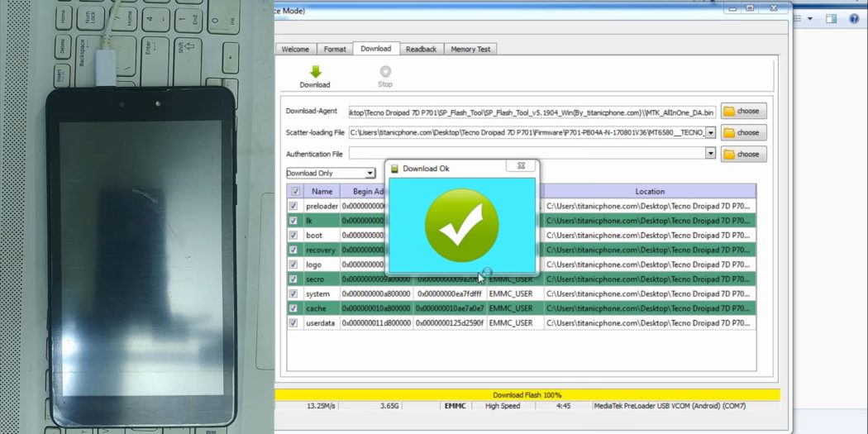The height and width of the screenshot is (434, 868).
Task: Open the Memory Test tab
Action: (470, 50)
